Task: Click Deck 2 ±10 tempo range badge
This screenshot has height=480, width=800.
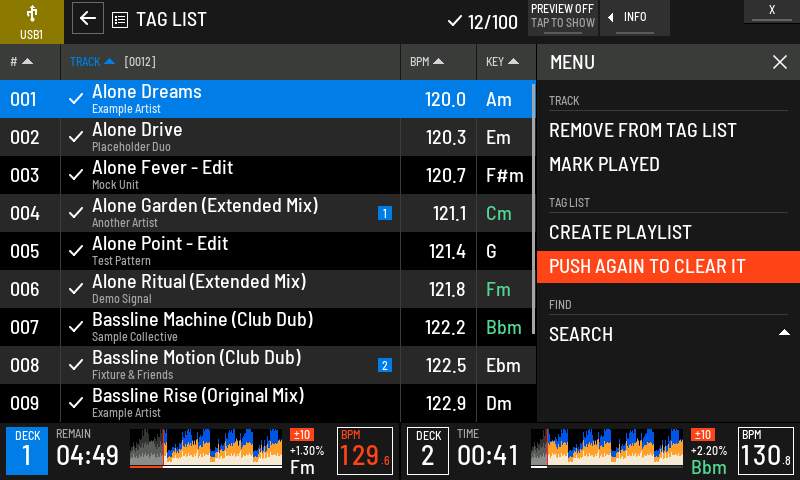Action: (x=703, y=435)
